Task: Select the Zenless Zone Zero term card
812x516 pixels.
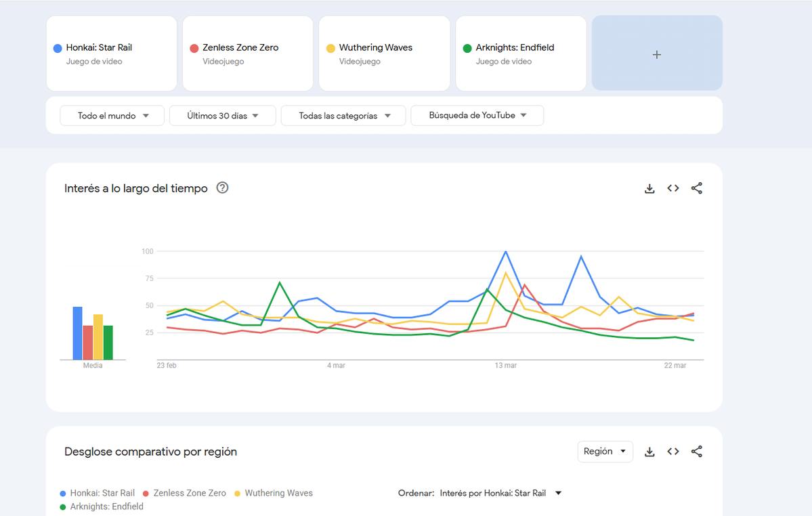Action: coord(248,53)
